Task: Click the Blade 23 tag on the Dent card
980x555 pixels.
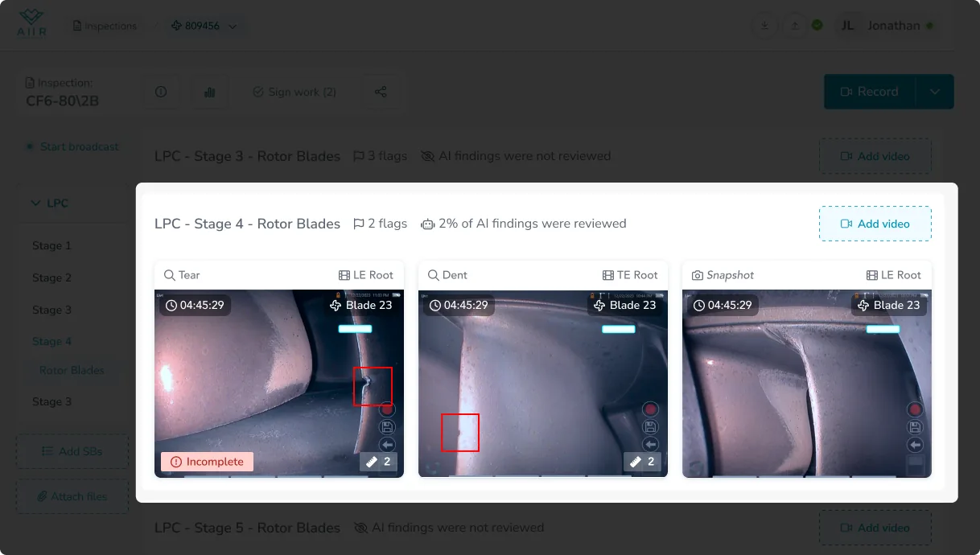Action: click(x=625, y=305)
